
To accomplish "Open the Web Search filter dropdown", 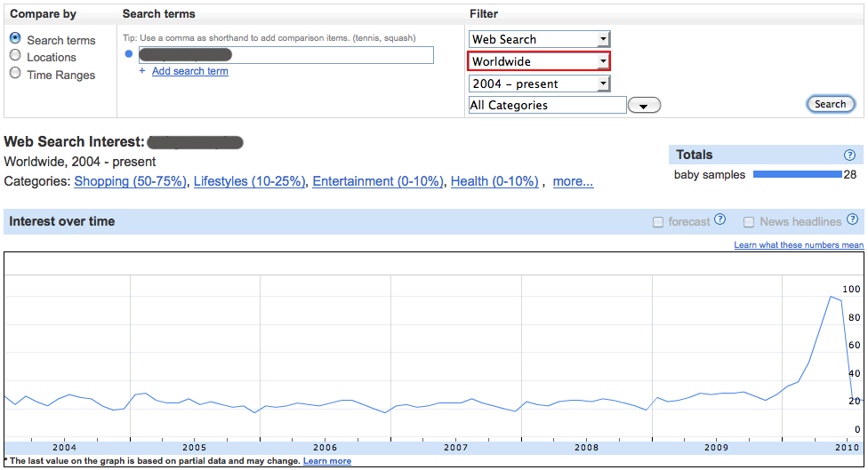I will [539, 39].
